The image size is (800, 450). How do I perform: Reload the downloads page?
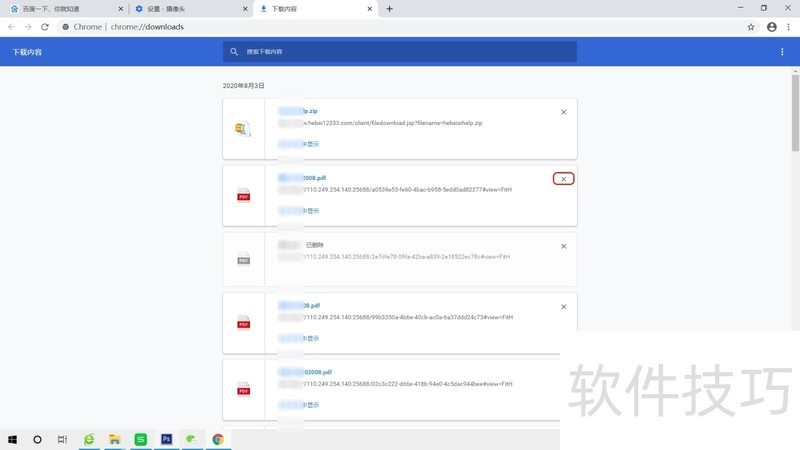[x=45, y=27]
